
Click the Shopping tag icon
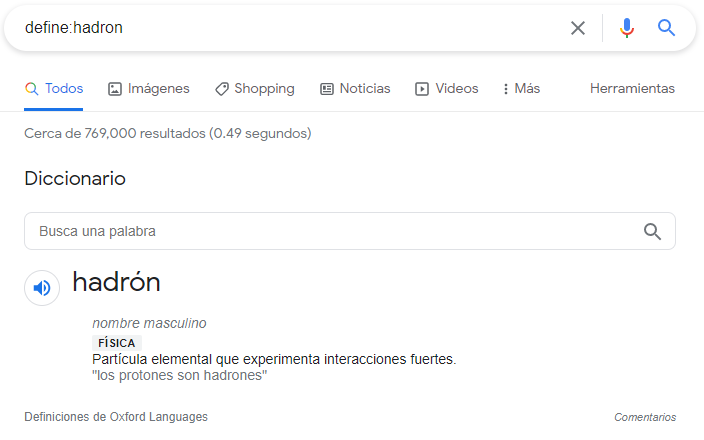tap(222, 89)
